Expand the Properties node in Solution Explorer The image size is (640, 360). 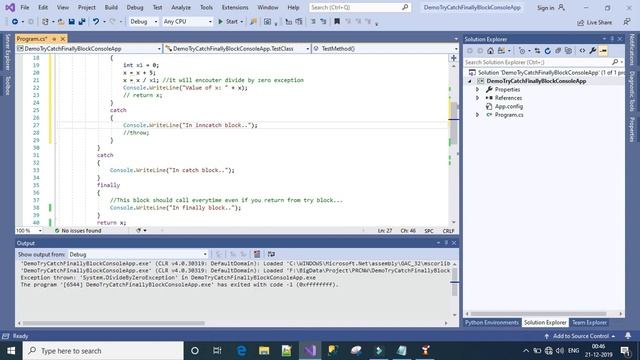477,89
